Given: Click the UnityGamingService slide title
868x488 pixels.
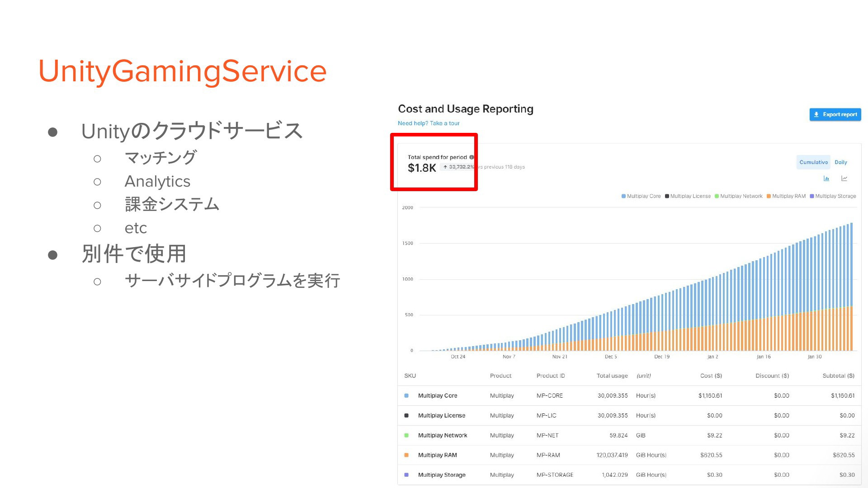Looking at the screenshot, I should 182,71.
